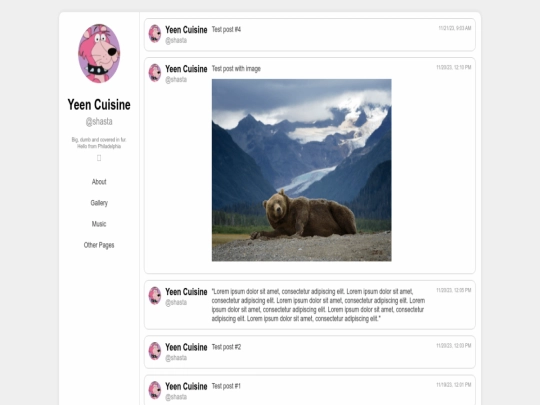
Task: Click @shasta handle on Test post #1
Action: coord(176,397)
